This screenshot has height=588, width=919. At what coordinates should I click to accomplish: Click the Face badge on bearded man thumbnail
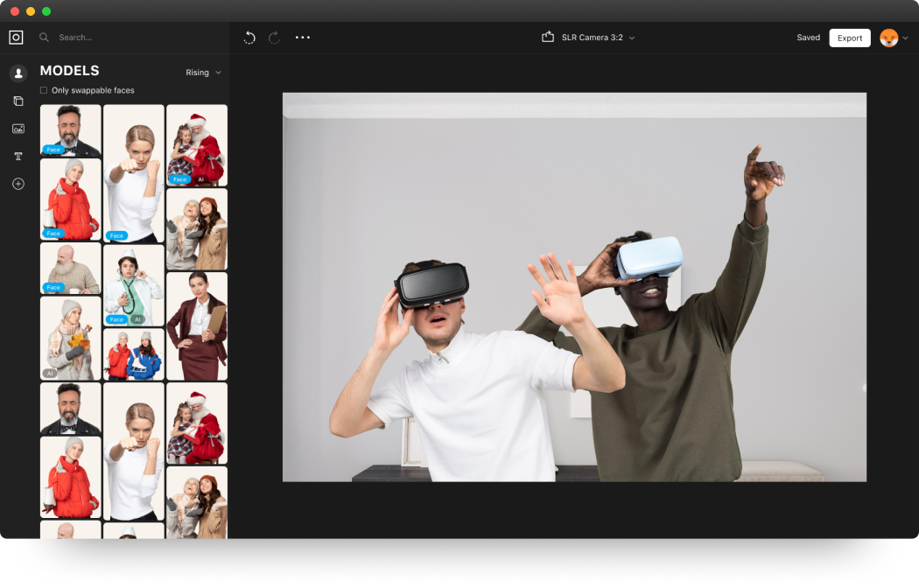click(53, 150)
